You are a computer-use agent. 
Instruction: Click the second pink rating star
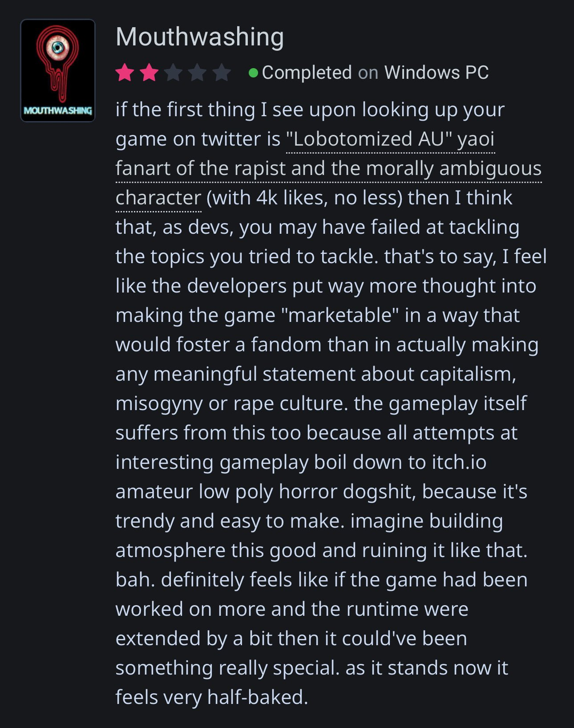149,73
